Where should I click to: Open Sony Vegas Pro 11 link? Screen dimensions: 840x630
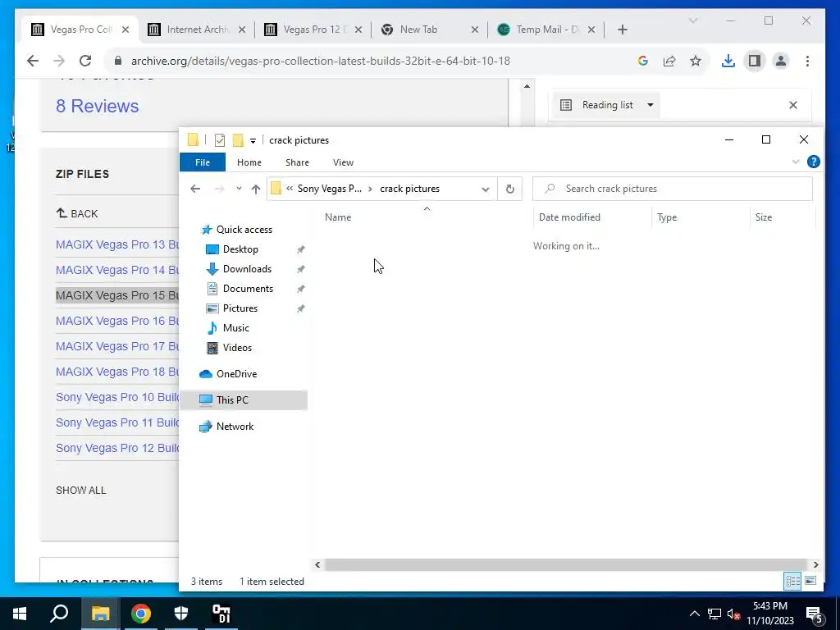pos(117,422)
